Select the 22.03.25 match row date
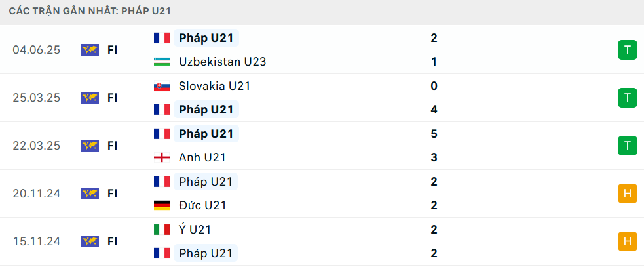This screenshot has width=644, height=267. click(x=37, y=146)
